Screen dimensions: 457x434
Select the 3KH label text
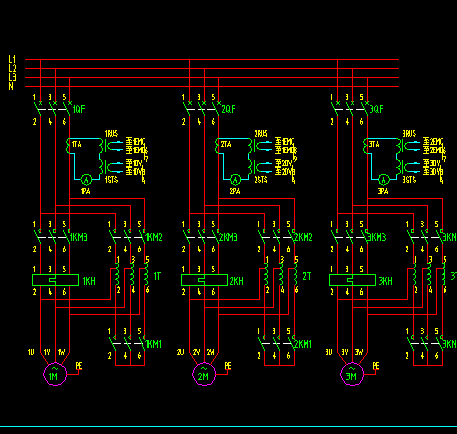(386, 281)
